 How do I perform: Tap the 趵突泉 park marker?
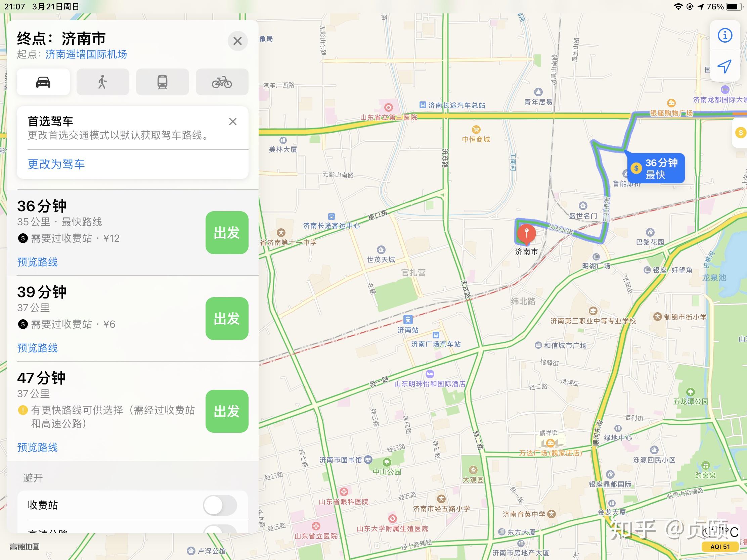click(705, 465)
